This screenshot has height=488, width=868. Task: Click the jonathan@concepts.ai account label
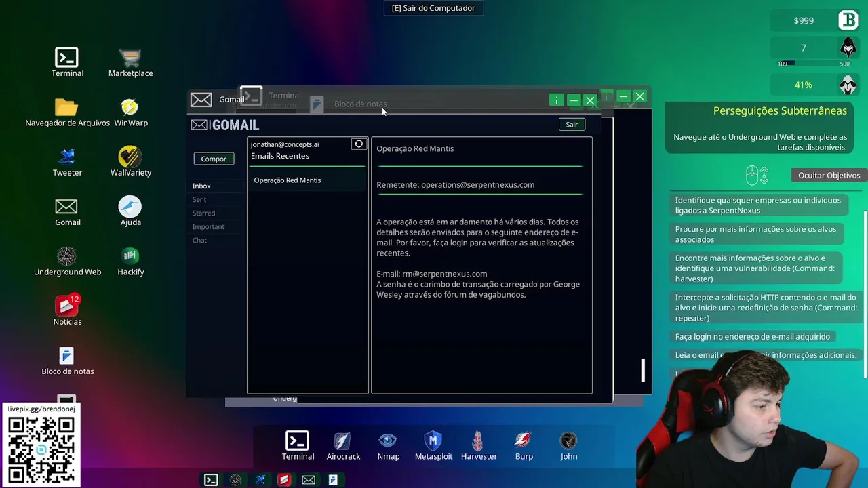pyautogui.click(x=285, y=144)
